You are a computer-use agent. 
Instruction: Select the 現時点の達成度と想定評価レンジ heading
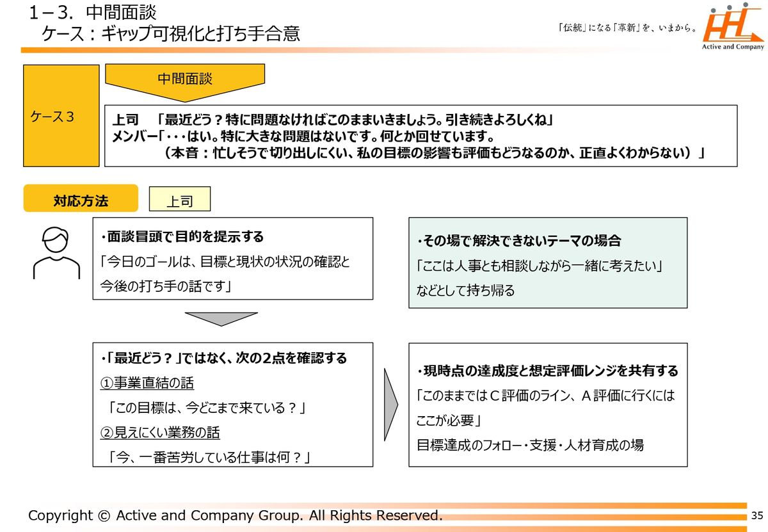tap(547, 371)
